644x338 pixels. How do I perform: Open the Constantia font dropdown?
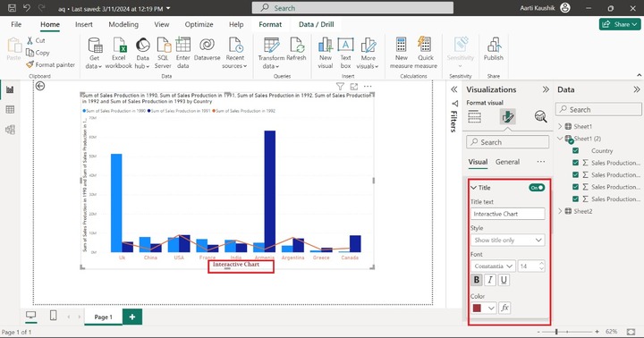click(493, 266)
